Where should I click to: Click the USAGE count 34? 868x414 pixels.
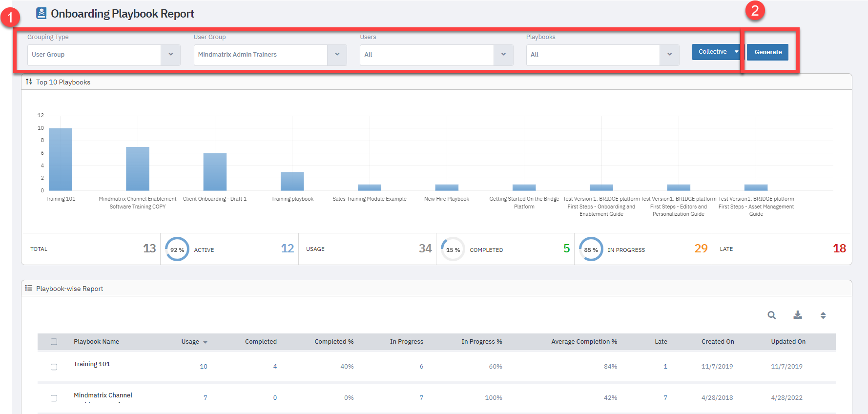pos(425,248)
